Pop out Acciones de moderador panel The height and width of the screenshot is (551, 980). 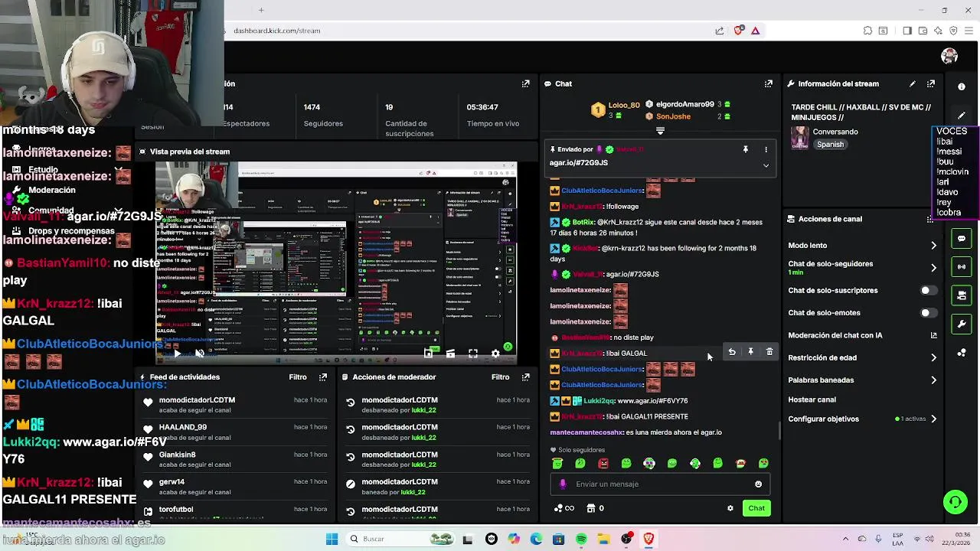pos(525,377)
